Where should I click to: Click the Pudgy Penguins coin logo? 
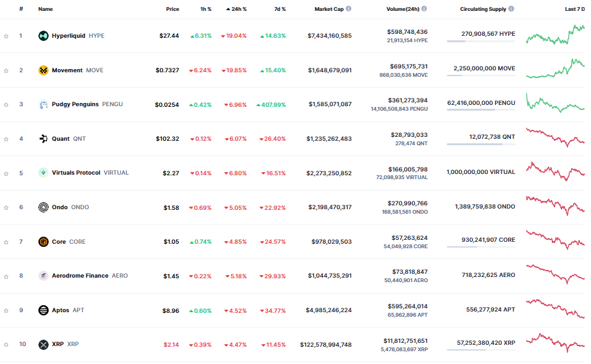pos(44,104)
